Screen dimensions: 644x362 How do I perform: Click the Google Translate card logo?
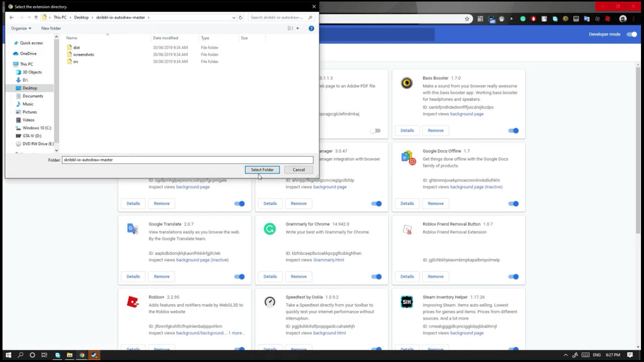pos(133,229)
